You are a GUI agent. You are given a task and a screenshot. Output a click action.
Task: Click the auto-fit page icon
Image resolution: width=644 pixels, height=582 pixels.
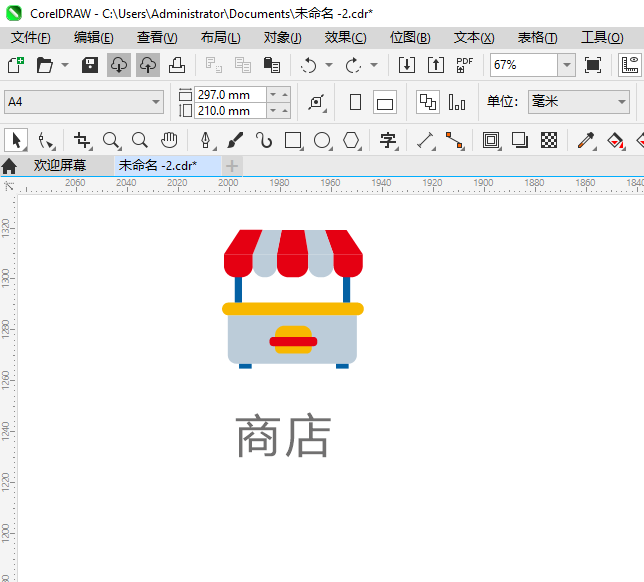(317, 102)
